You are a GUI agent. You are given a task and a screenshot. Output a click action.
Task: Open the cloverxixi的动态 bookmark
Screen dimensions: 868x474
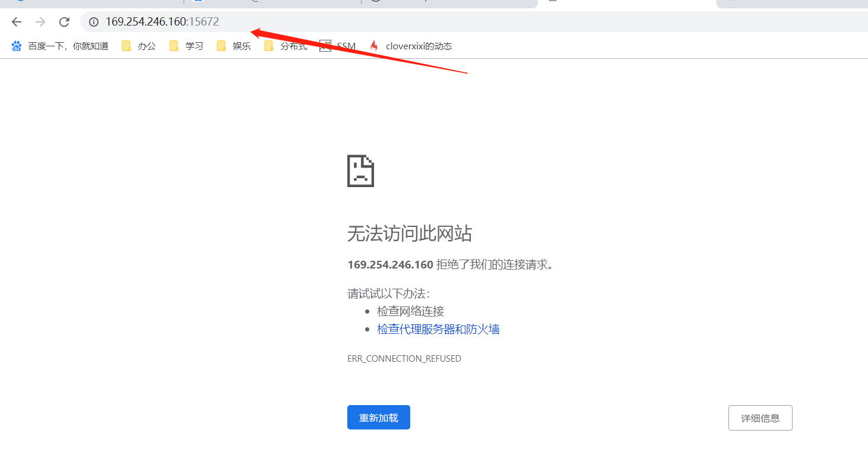click(410, 46)
